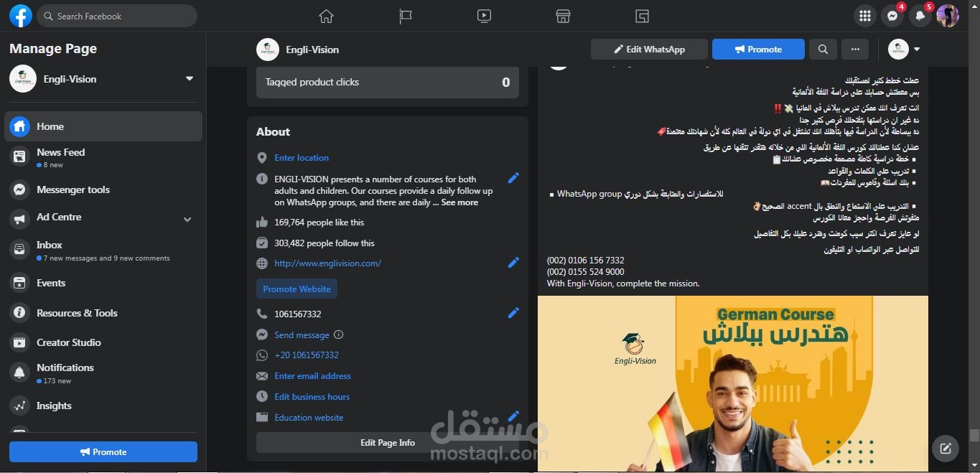Click the Edit WhatsApp button
Viewport: 980px width, 473px height.
coord(649,49)
